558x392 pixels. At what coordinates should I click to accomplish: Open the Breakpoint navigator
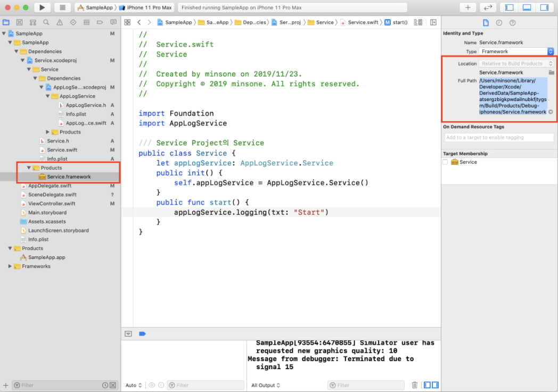pos(100,22)
